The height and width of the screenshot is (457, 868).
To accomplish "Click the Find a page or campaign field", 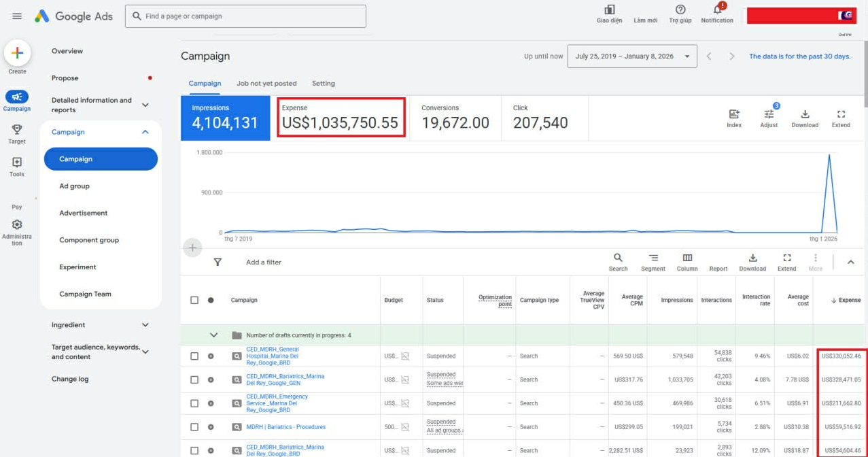I will (x=245, y=16).
